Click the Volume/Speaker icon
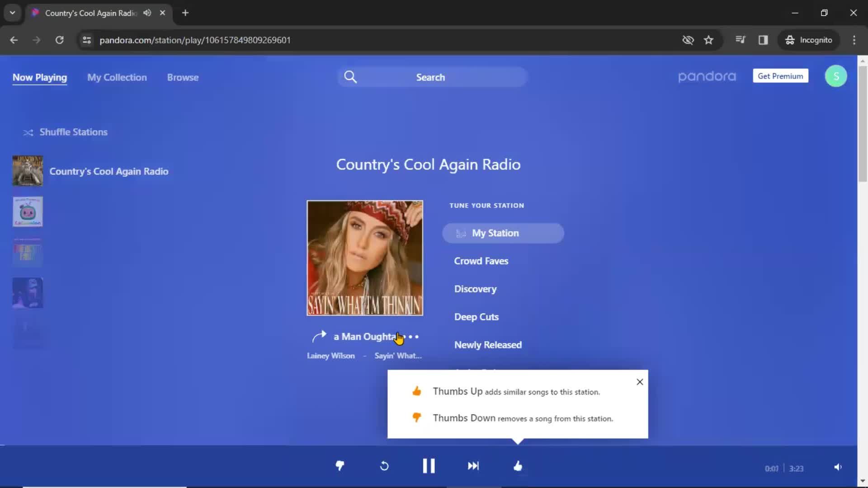Viewport: 868px width, 488px height. click(838, 467)
